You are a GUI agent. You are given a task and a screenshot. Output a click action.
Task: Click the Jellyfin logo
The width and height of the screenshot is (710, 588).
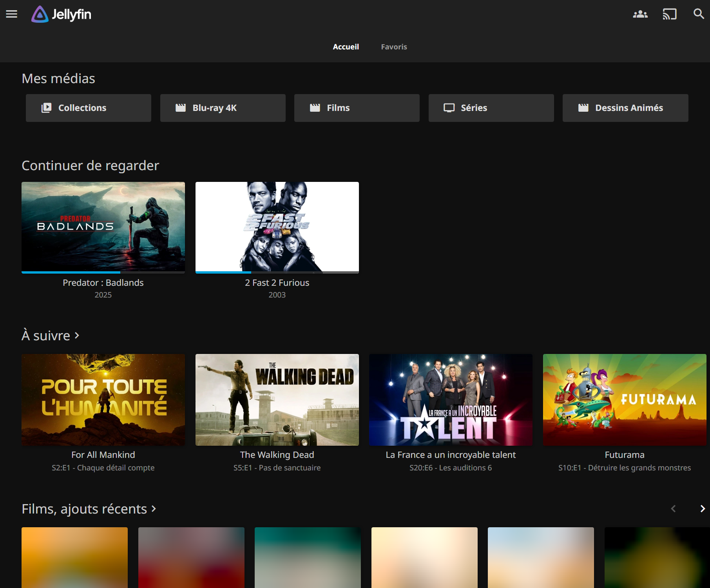(62, 15)
